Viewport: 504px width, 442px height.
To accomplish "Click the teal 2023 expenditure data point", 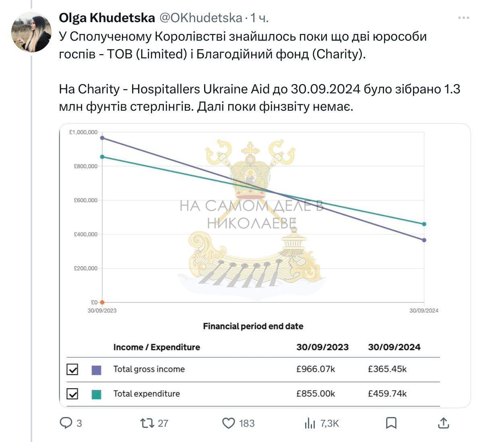I will click(102, 157).
